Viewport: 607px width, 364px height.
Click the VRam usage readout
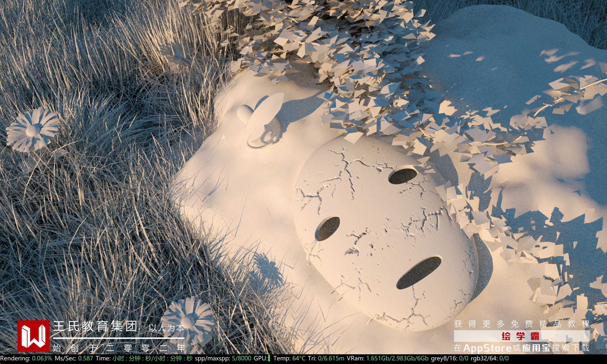point(397,358)
